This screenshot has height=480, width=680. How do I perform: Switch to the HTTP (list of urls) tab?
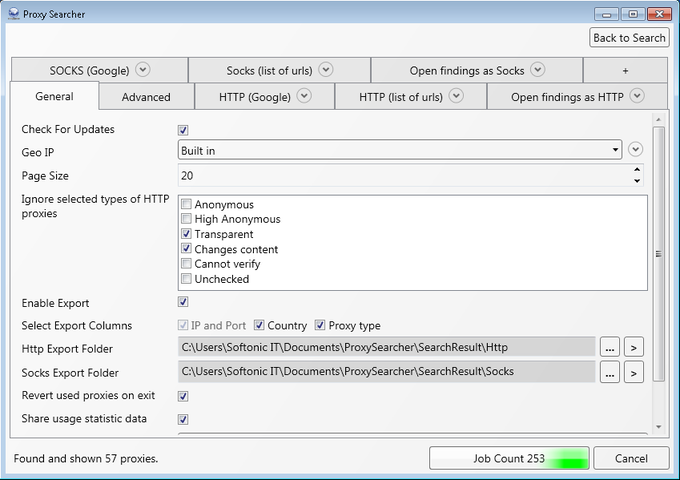click(x=411, y=97)
